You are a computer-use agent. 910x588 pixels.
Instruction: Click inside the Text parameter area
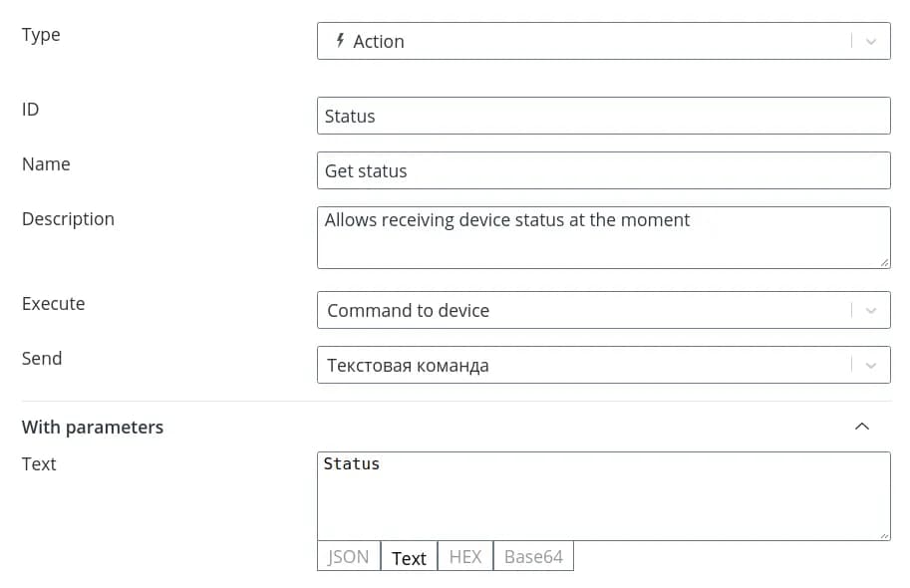point(603,496)
